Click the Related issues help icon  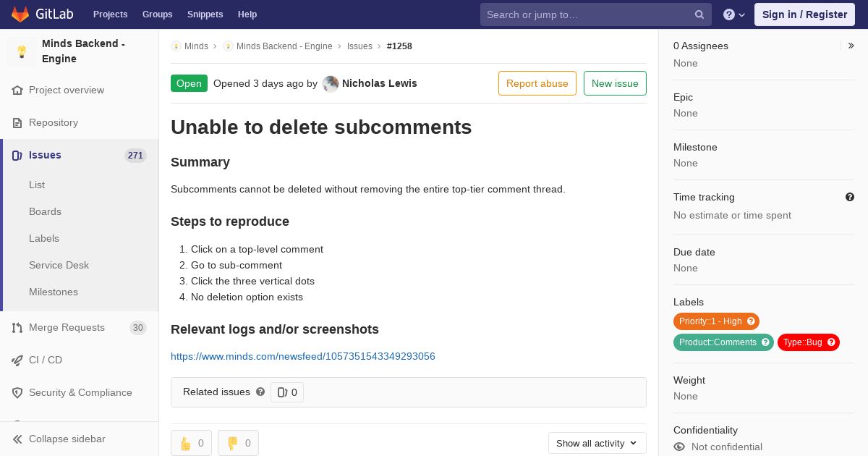pyautogui.click(x=260, y=392)
